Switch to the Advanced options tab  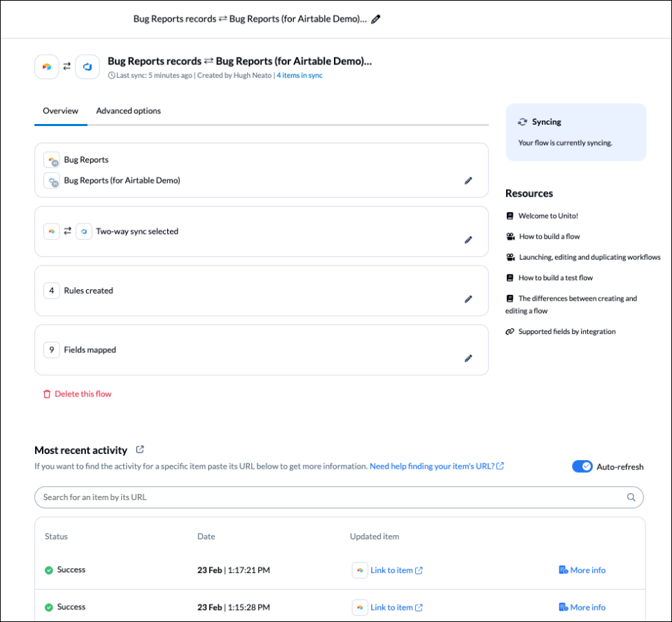[x=128, y=111]
